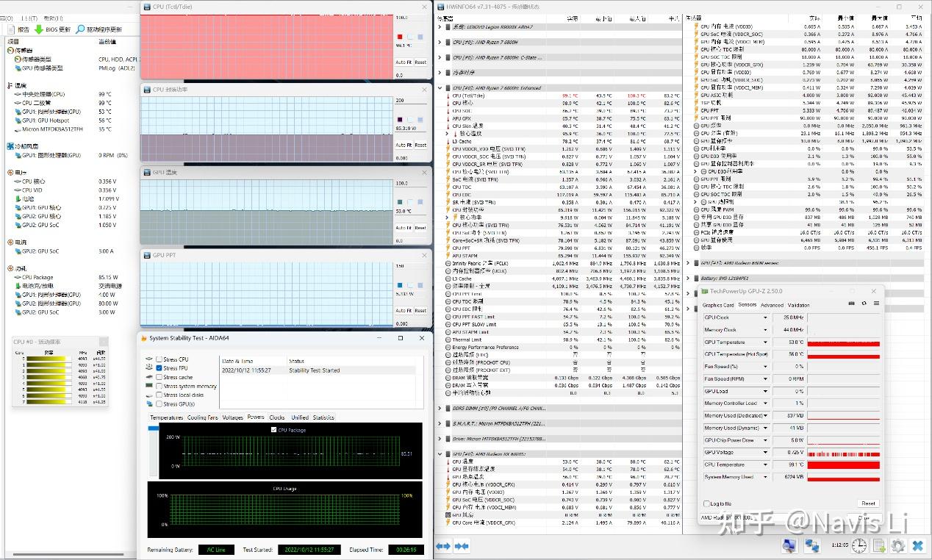932x560 pixels.
Task: Click the BIOS update green arrow icon
Action: 39,29
